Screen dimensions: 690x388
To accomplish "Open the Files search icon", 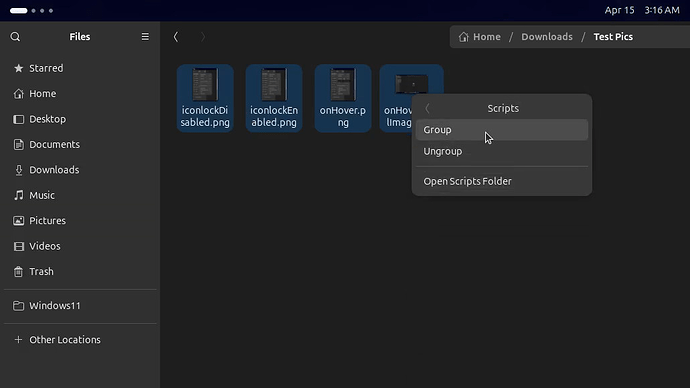I will pyautogui.click(x=15, y=37).
